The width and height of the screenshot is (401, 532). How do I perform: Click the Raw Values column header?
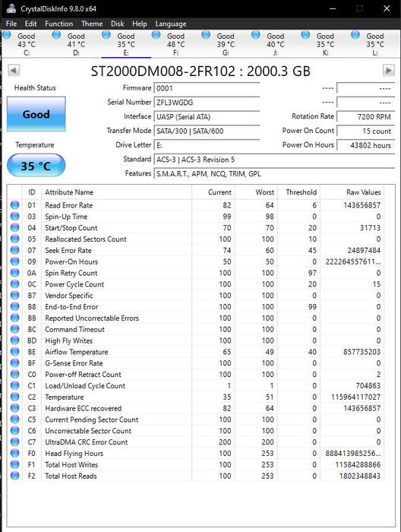pos(352,192)
